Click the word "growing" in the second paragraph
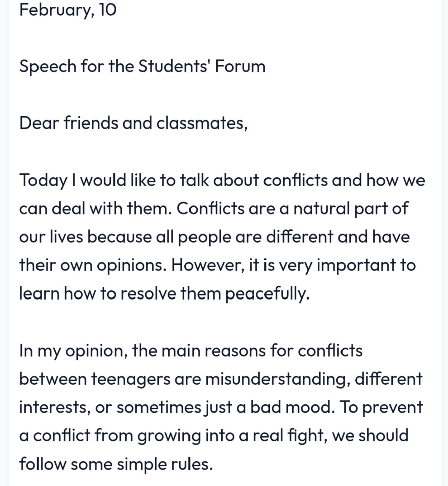Image resolution: width=448 pixels, height=486 pixels. [169, 436]
